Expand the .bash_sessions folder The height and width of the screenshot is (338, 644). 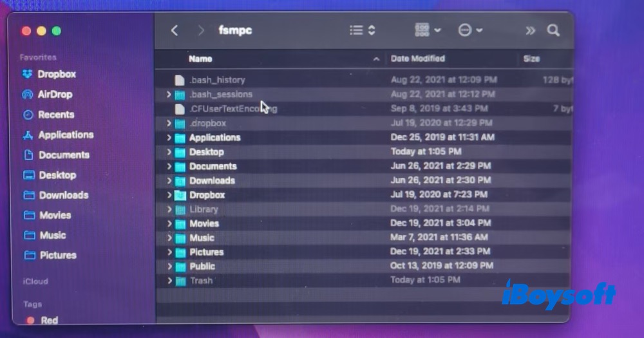pos(169,95)
